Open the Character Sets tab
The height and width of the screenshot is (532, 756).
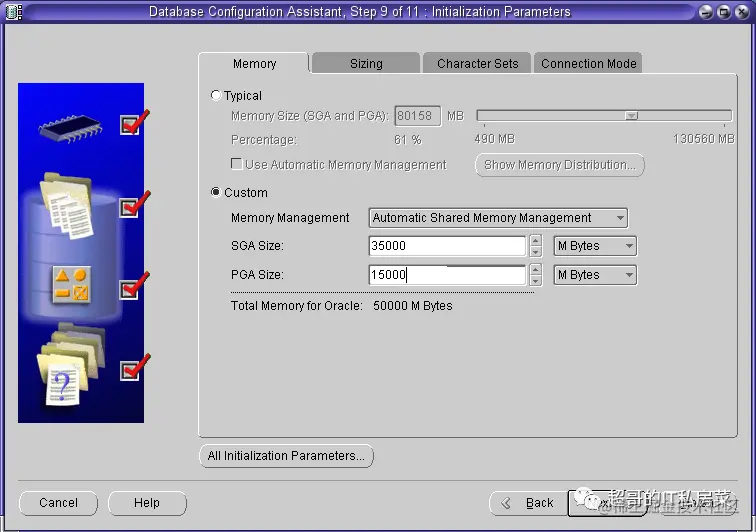[477, 64]
